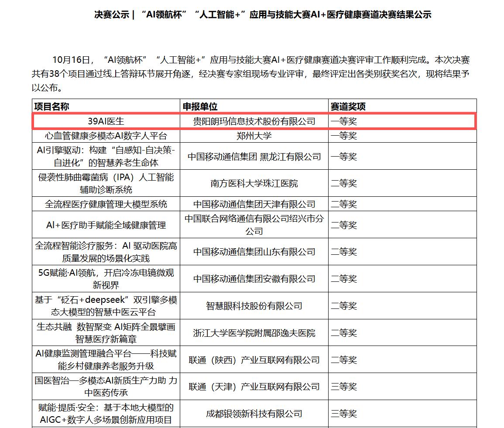Select the 赛道奖项 column header

(x=348, y=106)
